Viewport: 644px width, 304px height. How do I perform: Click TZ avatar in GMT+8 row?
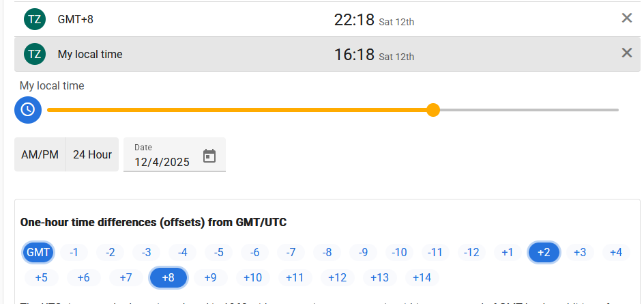35,19
